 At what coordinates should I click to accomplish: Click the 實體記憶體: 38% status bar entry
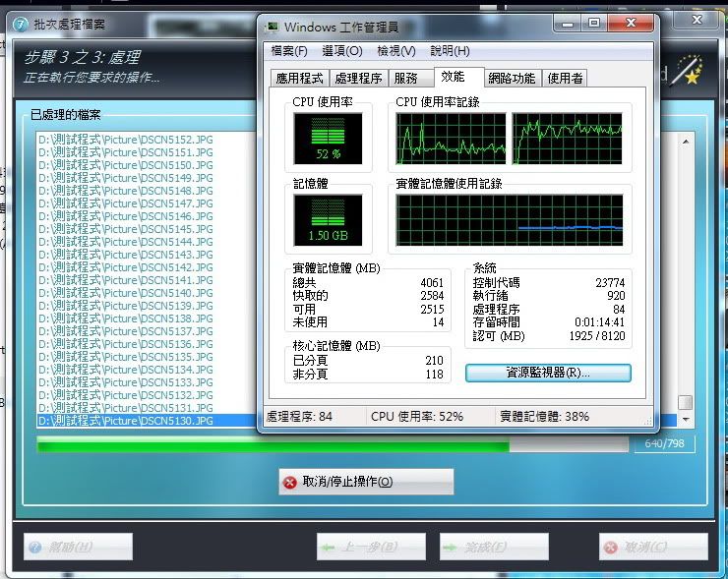pyautogui.click(x=545, y=417)
